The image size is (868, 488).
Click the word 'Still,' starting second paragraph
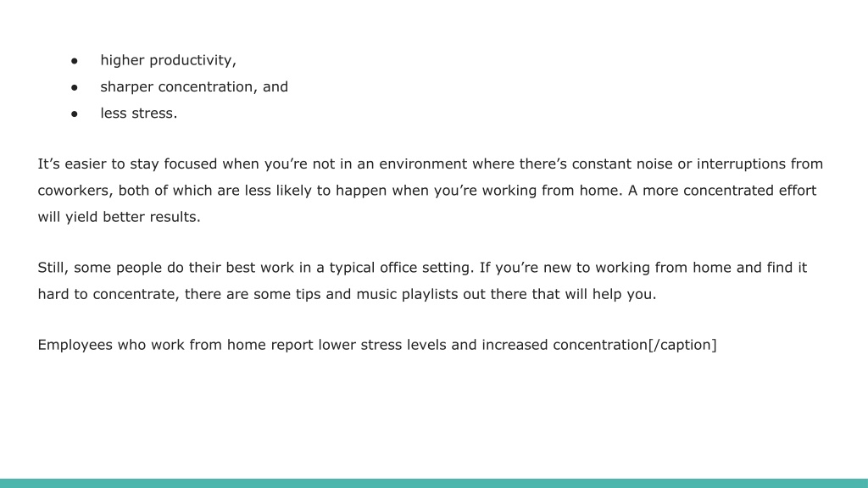point(53,268)
